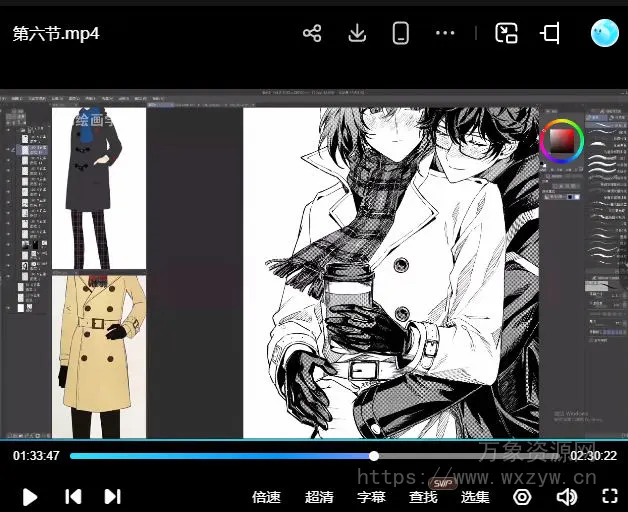Open the 超清 video quality selector

pos(319,497)
